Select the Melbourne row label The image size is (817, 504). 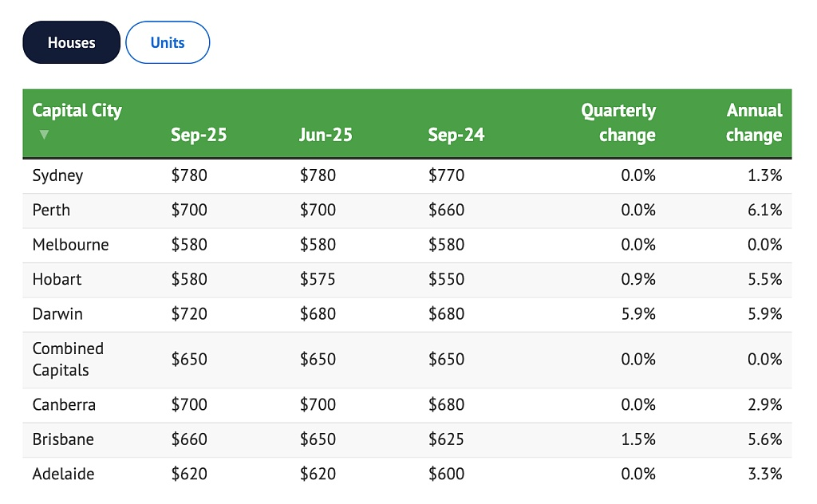(x=70, y=245)
